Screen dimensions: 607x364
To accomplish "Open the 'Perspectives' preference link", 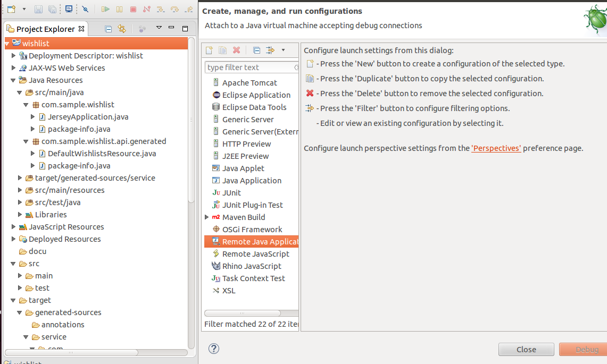I will [x=496, y=148].
